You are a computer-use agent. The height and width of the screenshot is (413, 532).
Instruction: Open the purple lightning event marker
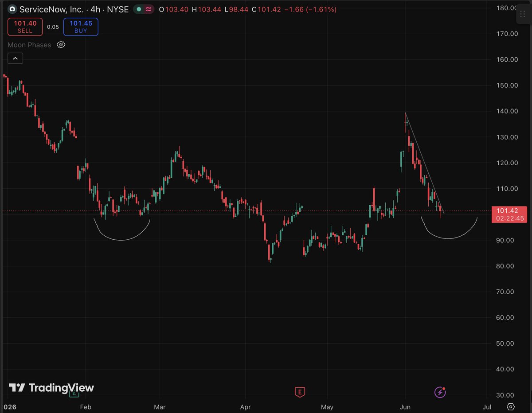(440, 392)
